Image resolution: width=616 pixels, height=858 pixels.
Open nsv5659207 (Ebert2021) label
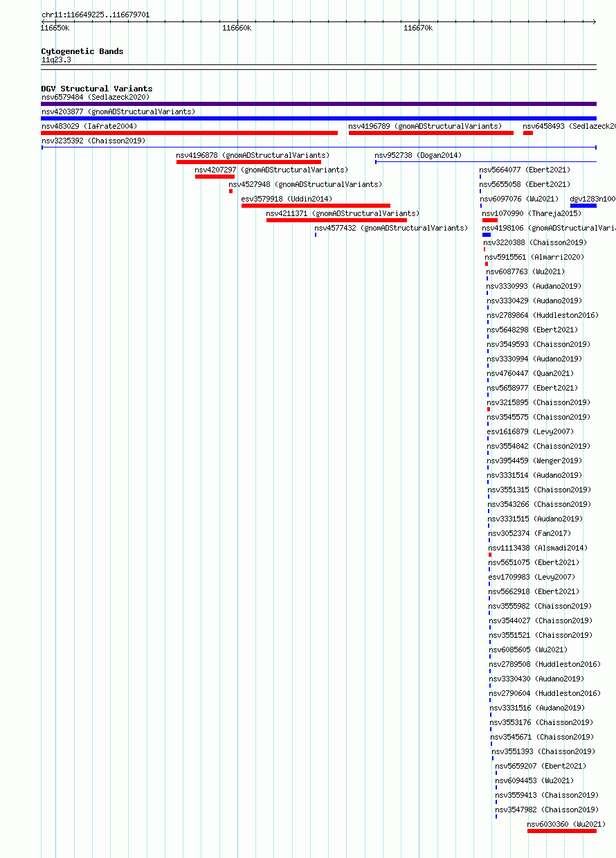(x=541, y=766)
